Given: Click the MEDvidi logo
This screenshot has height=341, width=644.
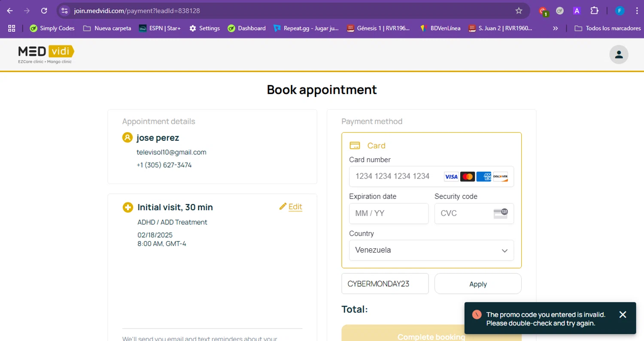Looking at the screenshot, I should coord(46,54).
